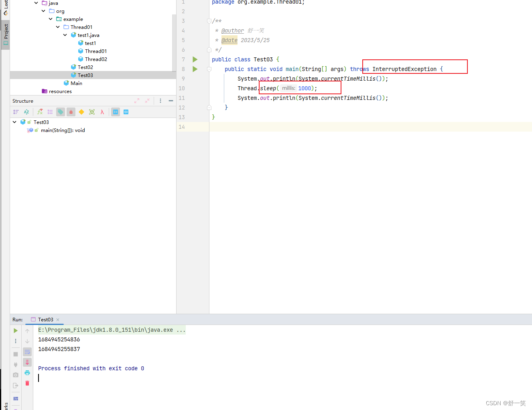
Task: Collapse the org package node
Action: tap(43, 11)
